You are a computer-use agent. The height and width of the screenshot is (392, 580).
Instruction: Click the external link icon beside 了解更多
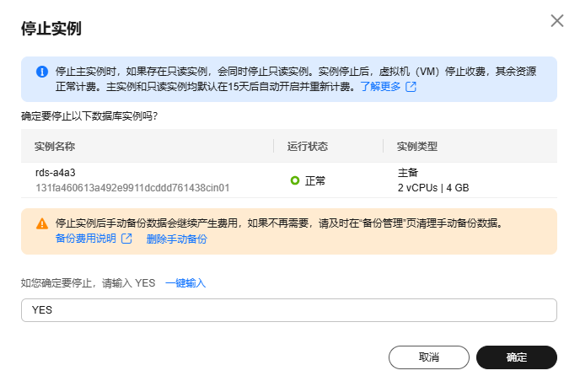(411, 87)
